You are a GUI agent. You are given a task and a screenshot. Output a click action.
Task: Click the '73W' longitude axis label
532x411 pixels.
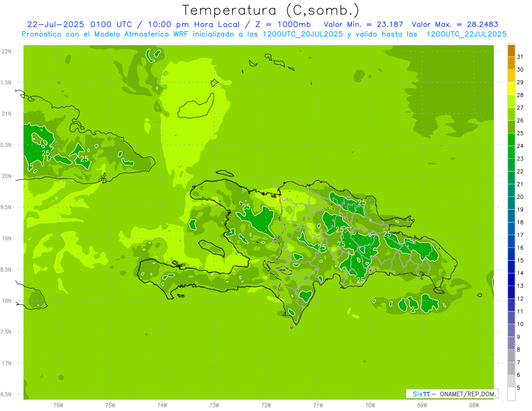point(214,405)
